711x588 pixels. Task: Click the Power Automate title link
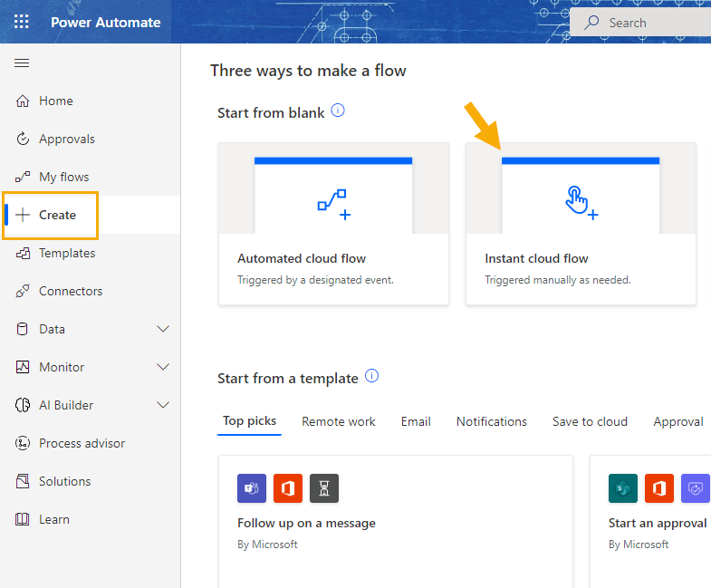[x=106, y=23]
